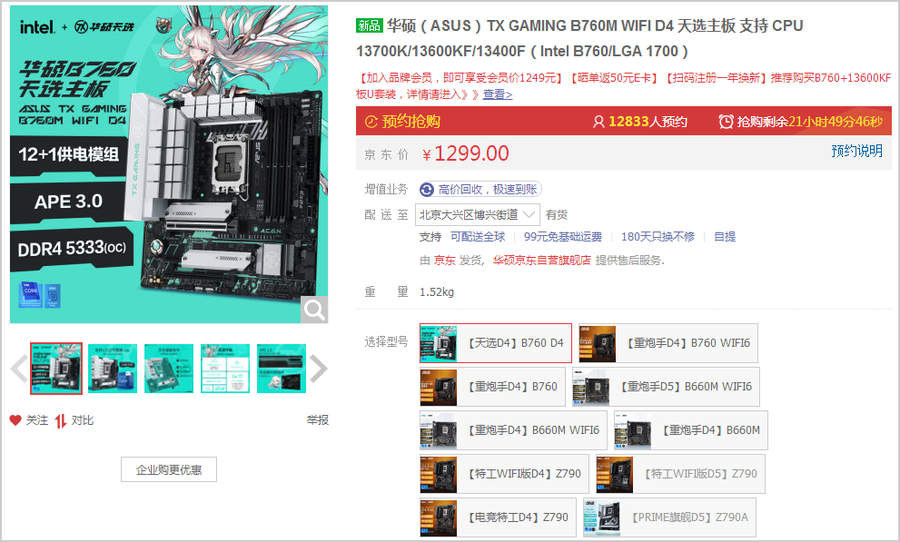
Task: Open the 华硕京东自营旗舰店 store link
Action: (542, 260)
